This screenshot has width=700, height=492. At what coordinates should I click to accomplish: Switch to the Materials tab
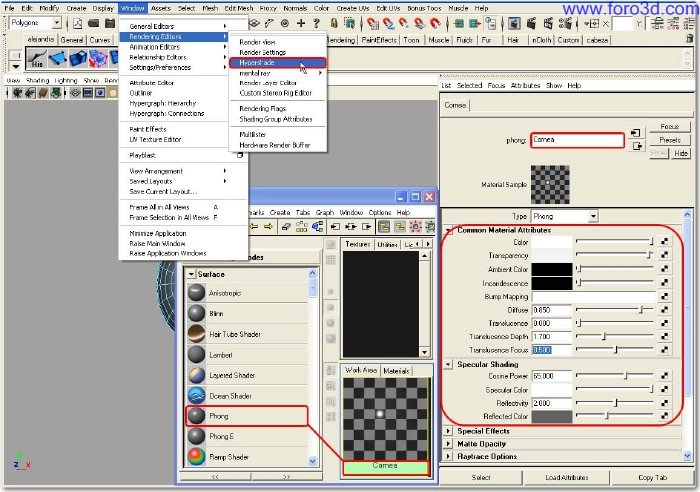(x=396, y=371)
